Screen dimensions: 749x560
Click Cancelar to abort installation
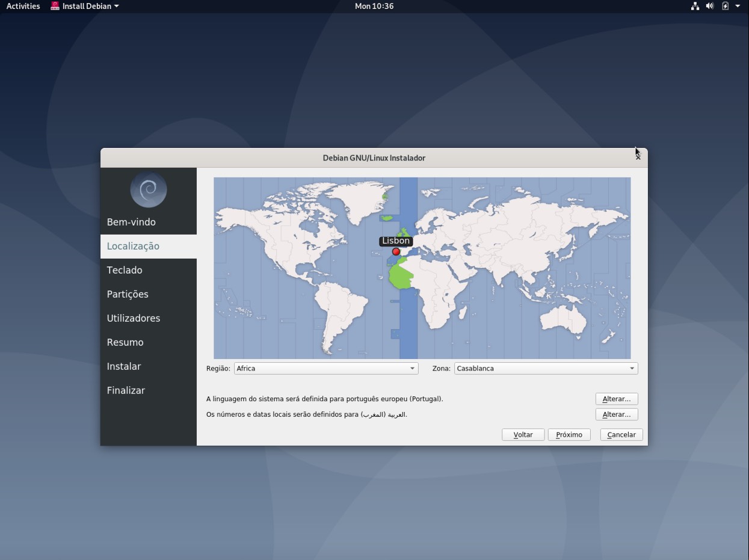(620, 434)
